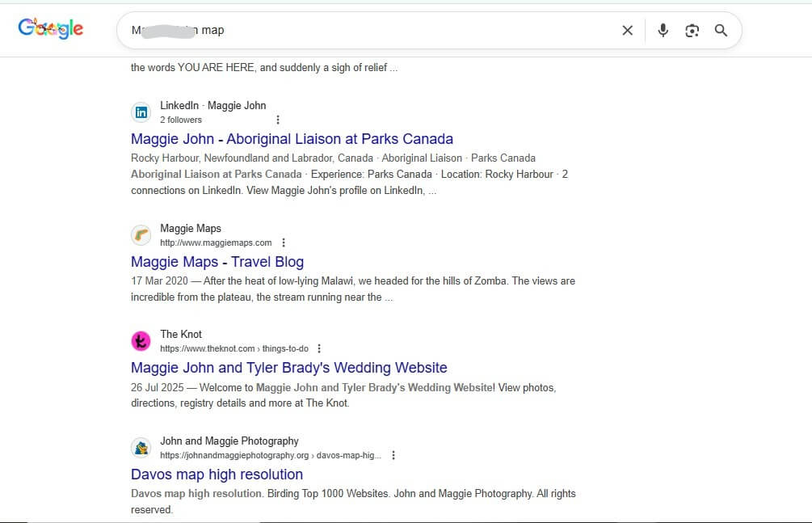Open Davos map high resolution link

217,474
